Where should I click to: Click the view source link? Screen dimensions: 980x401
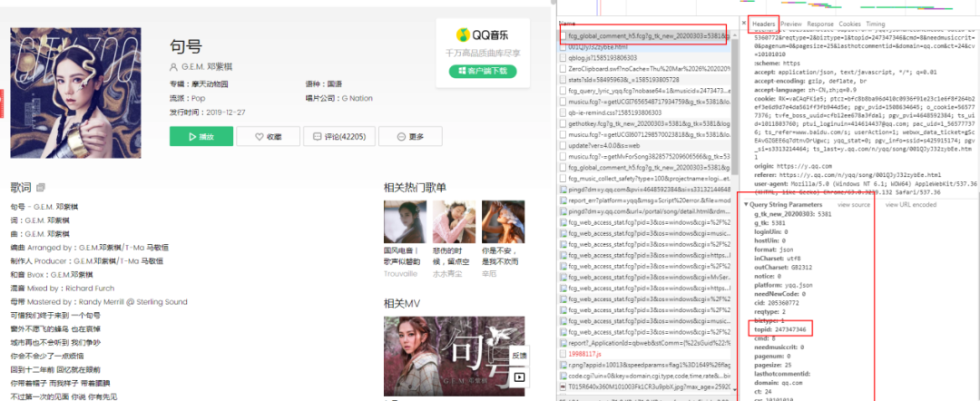click(x=854, y=205)
